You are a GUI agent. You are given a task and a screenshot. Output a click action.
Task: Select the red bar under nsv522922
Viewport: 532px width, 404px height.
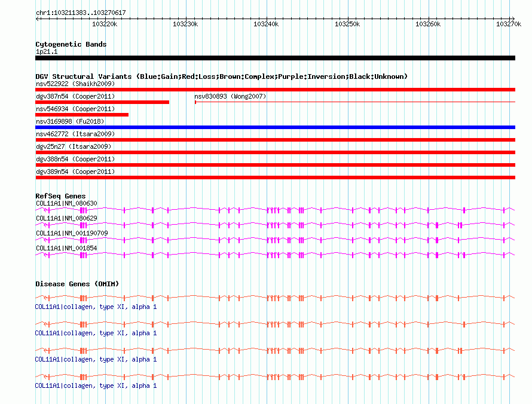click(x=275, y=90)
